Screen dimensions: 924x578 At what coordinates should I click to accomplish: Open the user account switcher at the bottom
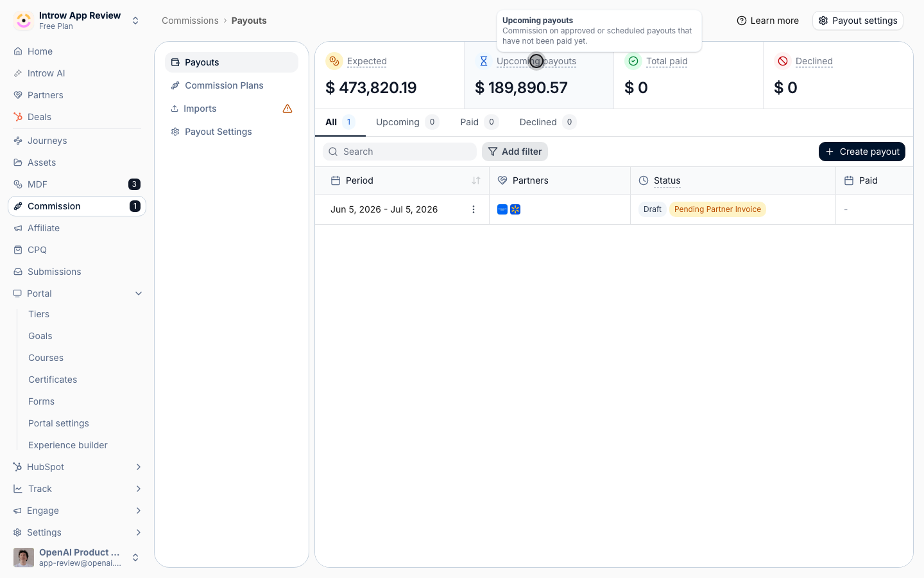pyautogui.click(x=77, y=557)
